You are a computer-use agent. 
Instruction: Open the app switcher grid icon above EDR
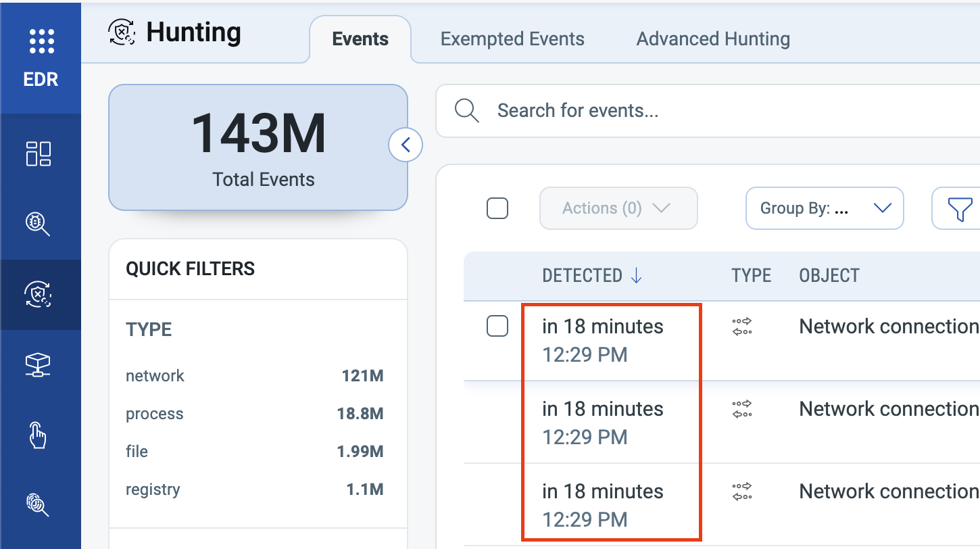point(42,41)
